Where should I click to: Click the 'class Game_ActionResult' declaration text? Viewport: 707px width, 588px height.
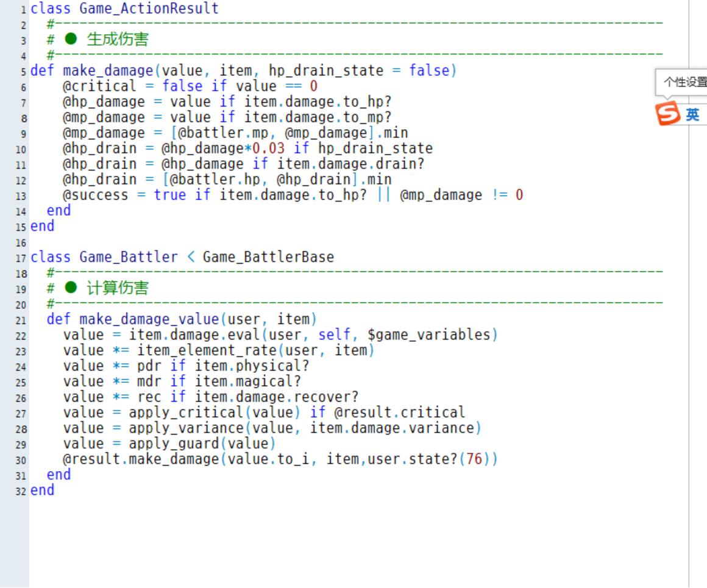(x=124, y=8)
